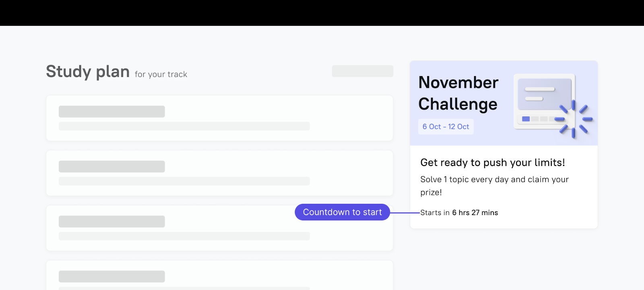644x290 pixels.
Task: Click the Solve 1 topic every day description
Action: (495, 186)
